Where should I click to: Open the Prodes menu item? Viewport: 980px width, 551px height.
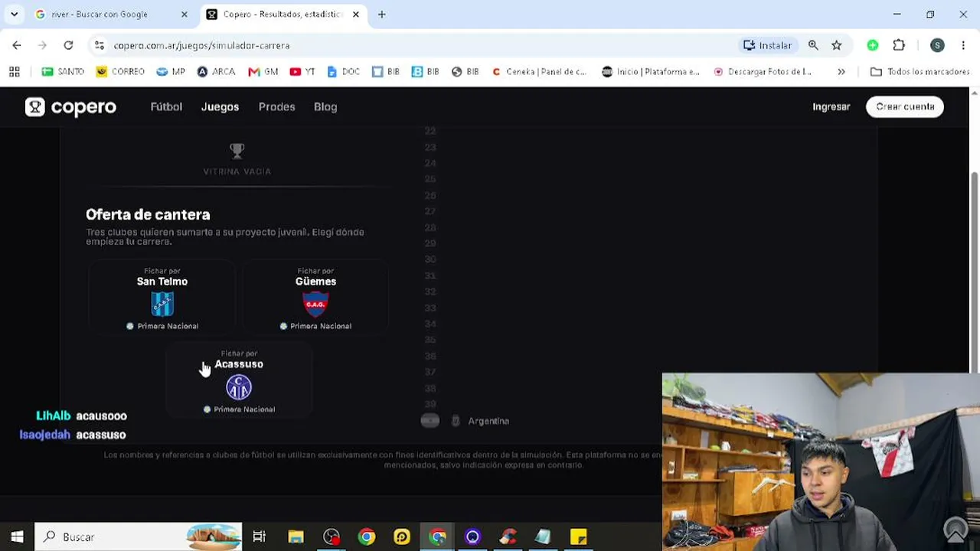coord(276,107)
